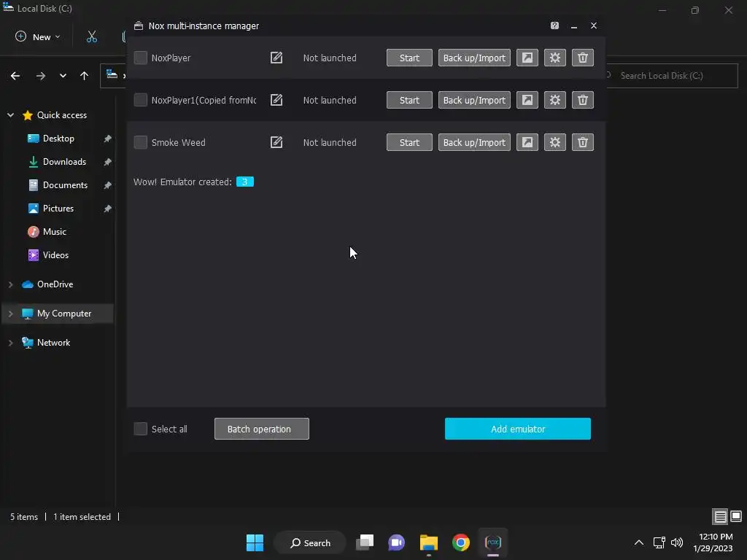Click the Cut scissors icon in Explorer
This screenshot has width=747, height=560.
pyautogui.click(x=92, y=36)
